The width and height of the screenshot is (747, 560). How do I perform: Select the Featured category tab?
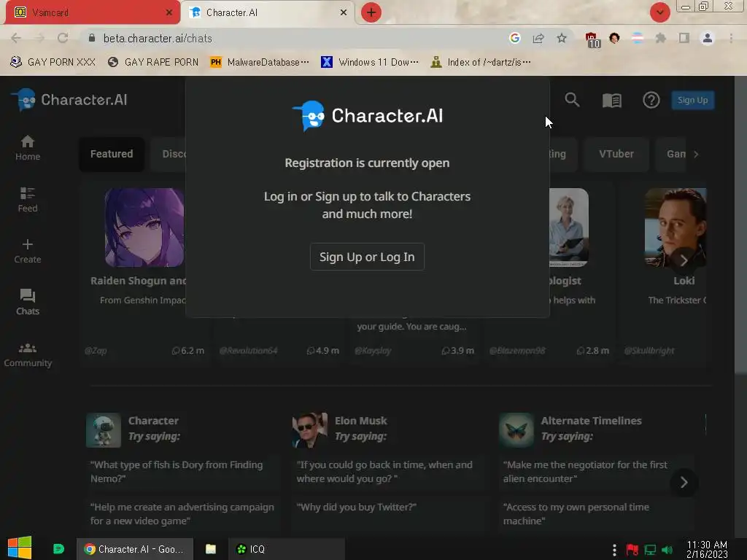click(112, 154)
